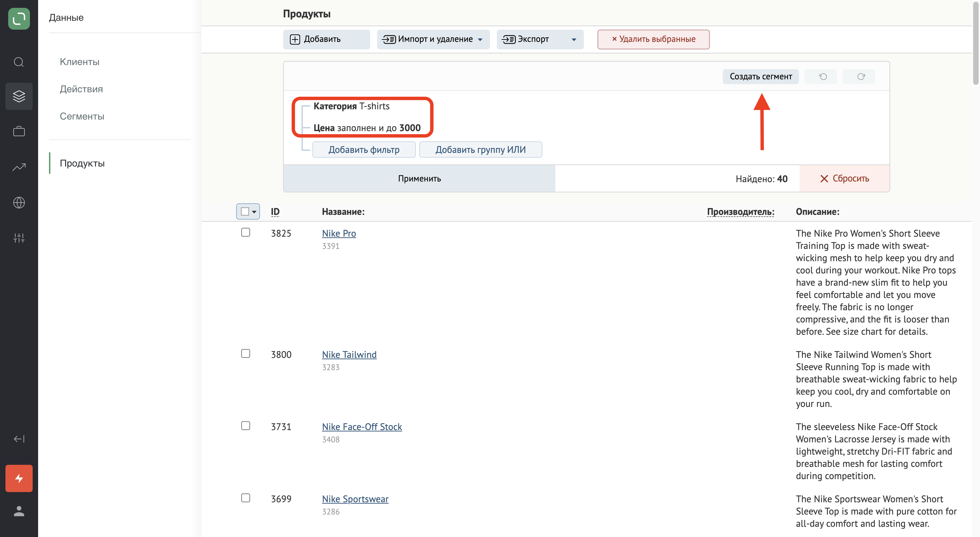Click the undo arrow in filter panel
The width and height of the screenshot is (980, 537).
coord(822,77)
